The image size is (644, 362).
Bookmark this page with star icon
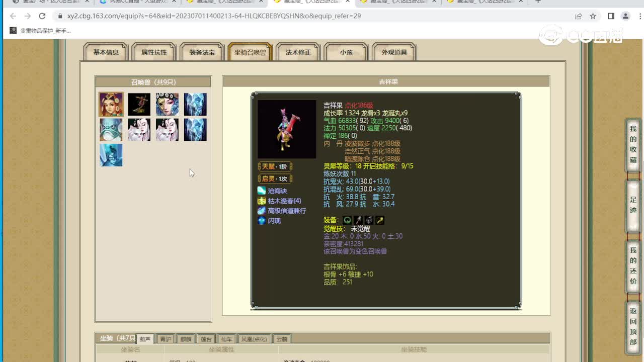[593, 16]
